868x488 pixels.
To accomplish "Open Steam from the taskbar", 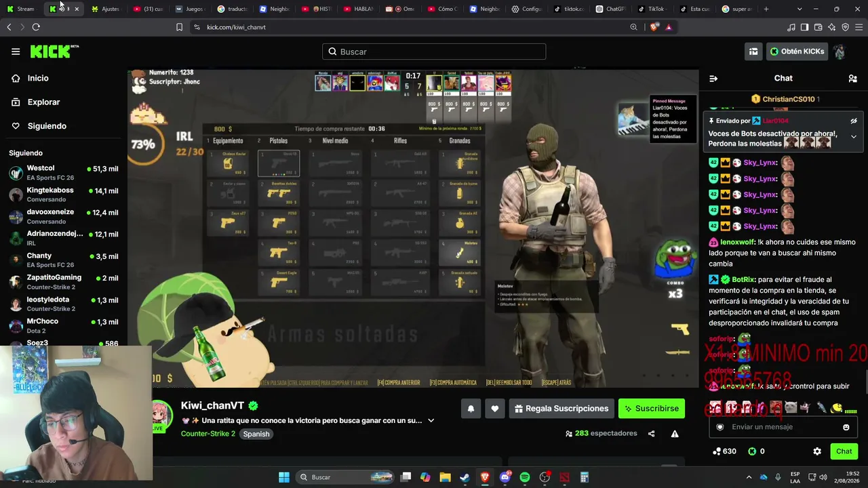I will coord(465,477).
